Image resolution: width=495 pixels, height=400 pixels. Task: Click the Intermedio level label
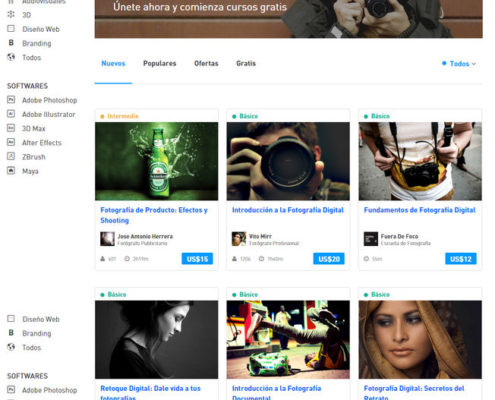123,116
